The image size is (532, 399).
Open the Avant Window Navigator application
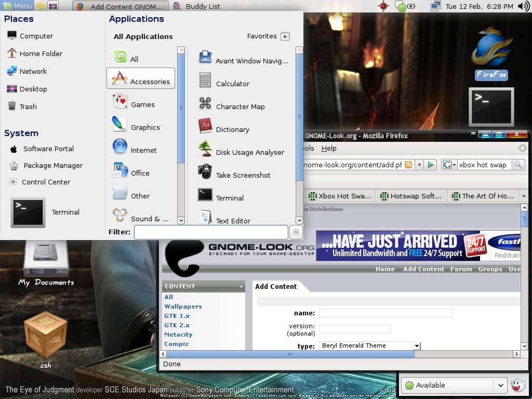coord(243,58)
